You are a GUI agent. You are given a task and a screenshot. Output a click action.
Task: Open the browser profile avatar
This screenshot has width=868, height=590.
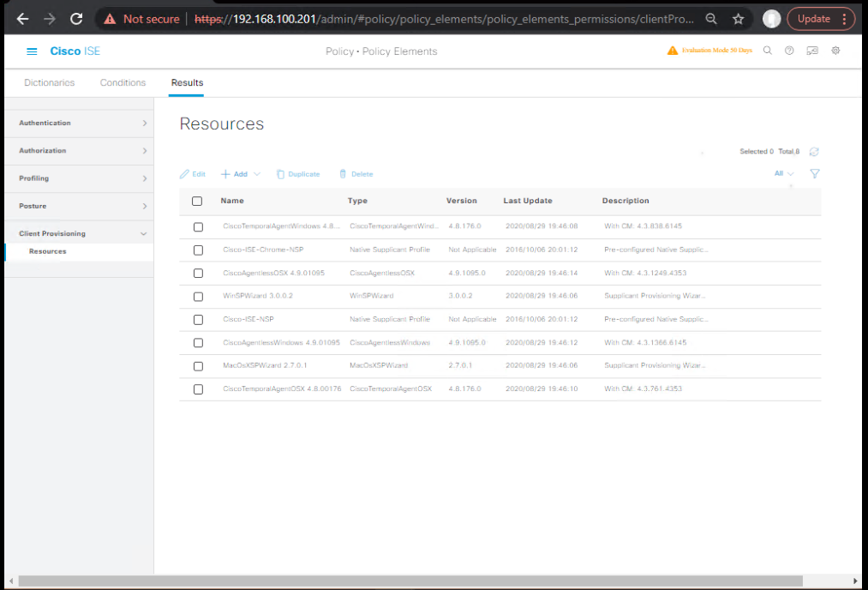(x=771, y=19)
